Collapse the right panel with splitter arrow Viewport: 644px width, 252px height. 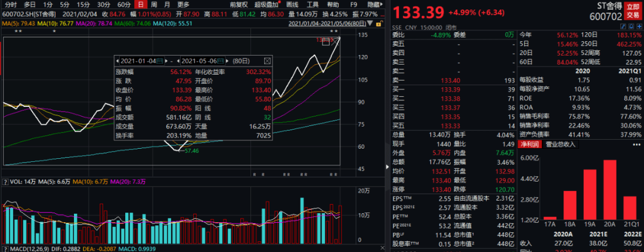[388, 167]
